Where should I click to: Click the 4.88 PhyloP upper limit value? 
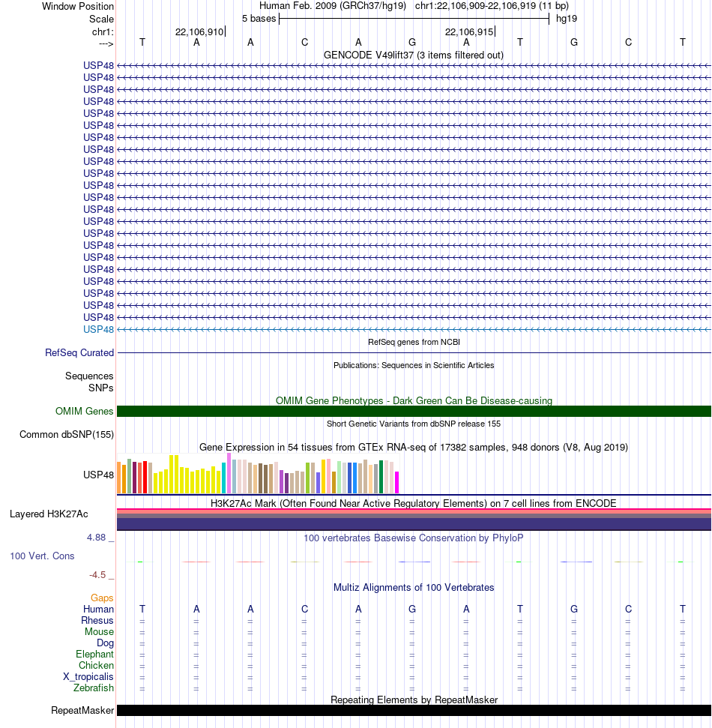96,538
